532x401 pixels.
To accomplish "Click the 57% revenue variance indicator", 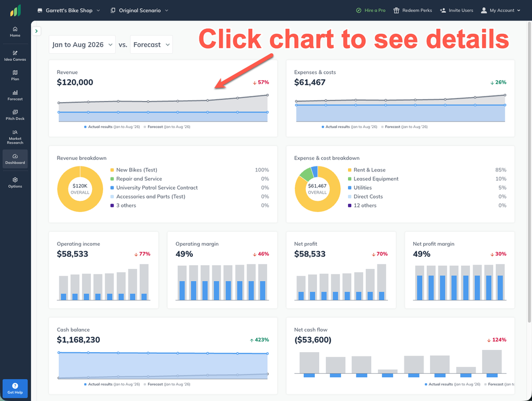I will 260,82.
